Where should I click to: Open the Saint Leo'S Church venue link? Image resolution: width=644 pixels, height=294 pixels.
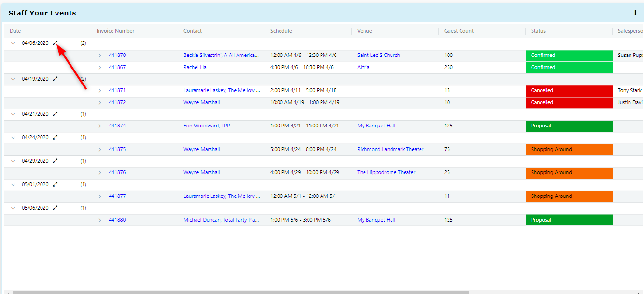378,55
